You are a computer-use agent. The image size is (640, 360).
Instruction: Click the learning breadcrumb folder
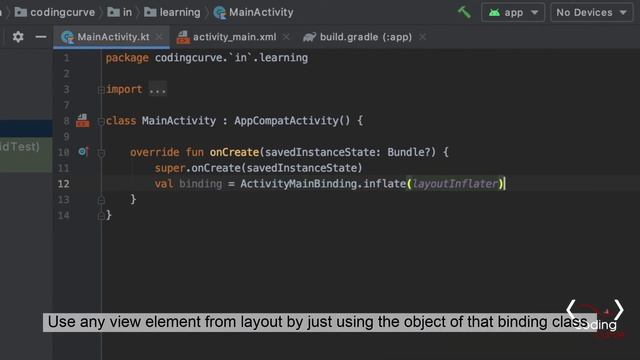click(x=172, y=12)
